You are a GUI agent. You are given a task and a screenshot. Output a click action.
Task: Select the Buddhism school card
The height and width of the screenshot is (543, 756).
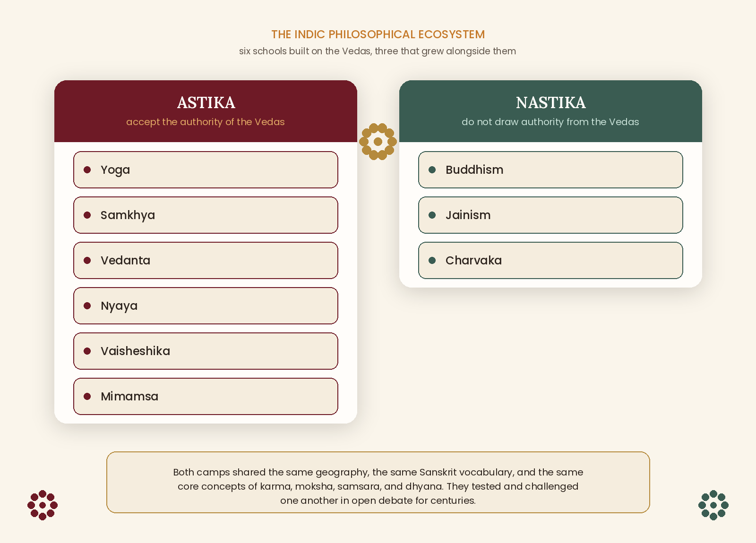pyautogui.click(x=550, y=170)
